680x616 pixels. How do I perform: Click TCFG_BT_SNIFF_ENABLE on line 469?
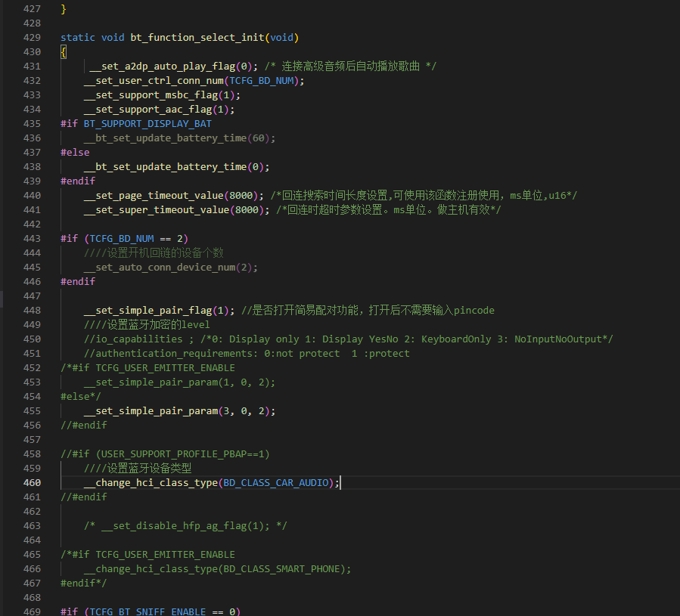[x=148, y=611]
